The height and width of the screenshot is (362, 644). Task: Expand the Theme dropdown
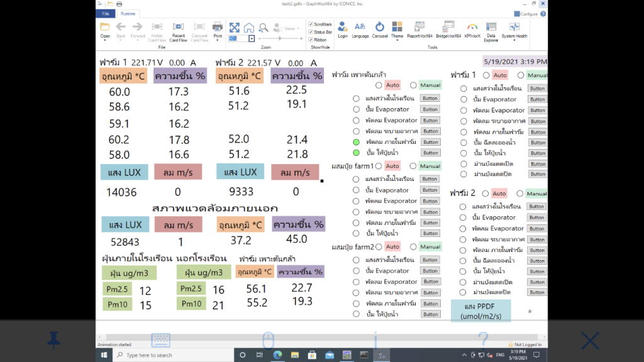pyautogui.click(x=397, y=40)
